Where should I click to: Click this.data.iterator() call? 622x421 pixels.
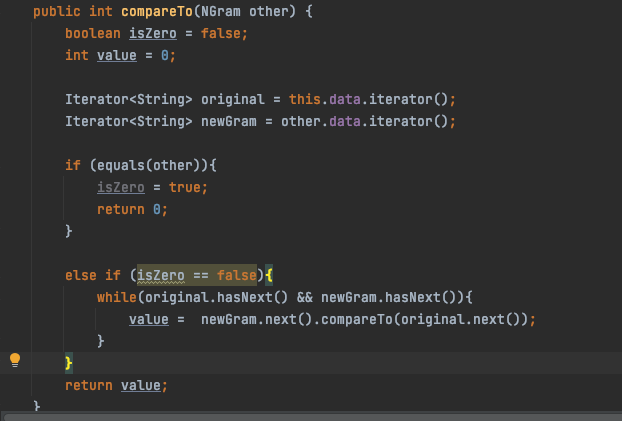pos(378,99)
